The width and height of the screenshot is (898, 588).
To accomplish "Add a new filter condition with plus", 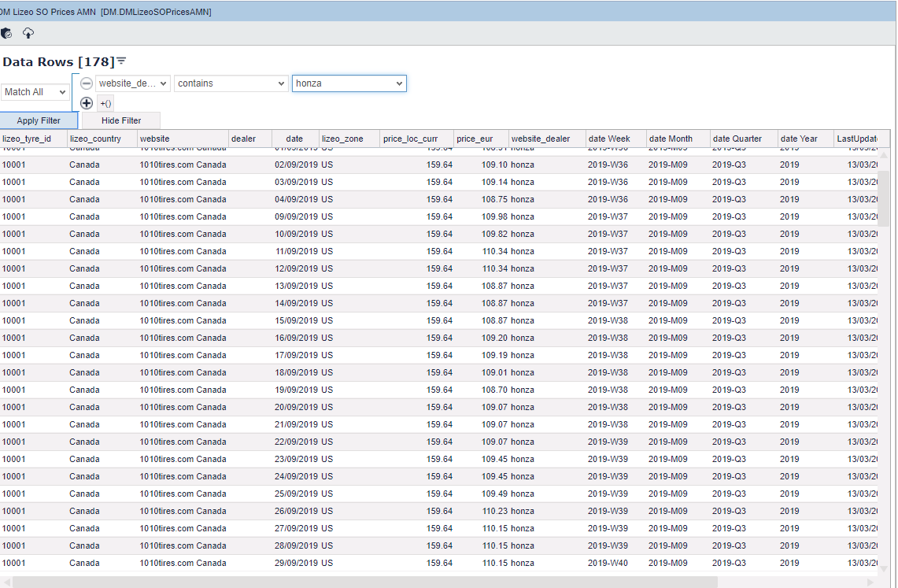I will (x=87, y=103).
